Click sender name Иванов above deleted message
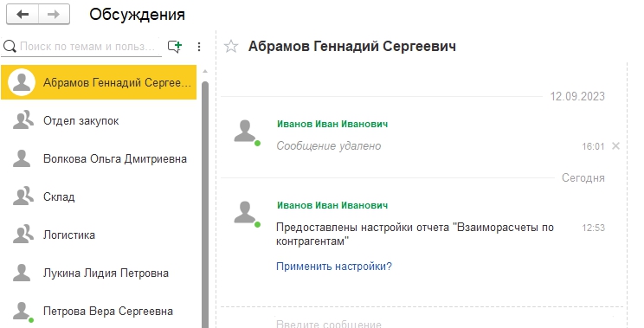 (332, 124)
